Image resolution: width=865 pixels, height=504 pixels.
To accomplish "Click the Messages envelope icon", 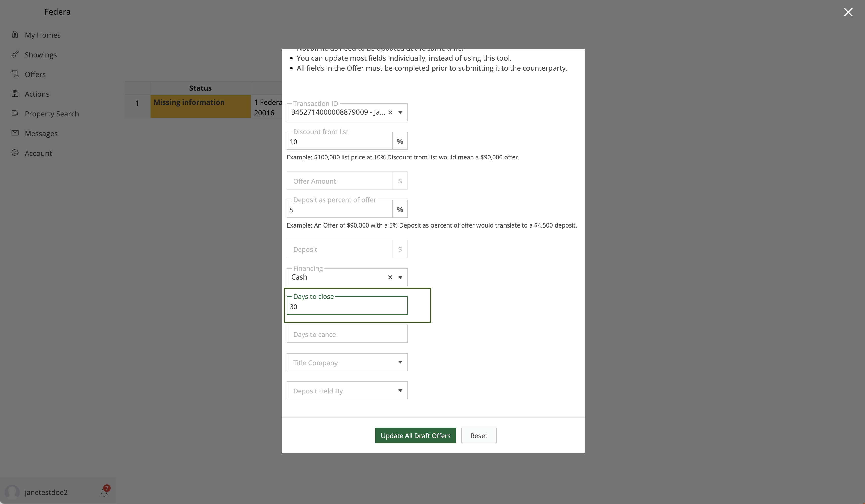I will (15, 133).
